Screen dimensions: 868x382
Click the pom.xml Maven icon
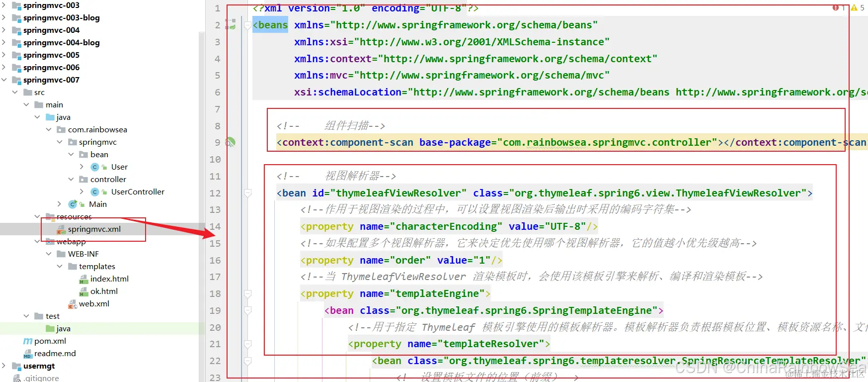coord(28,341)
